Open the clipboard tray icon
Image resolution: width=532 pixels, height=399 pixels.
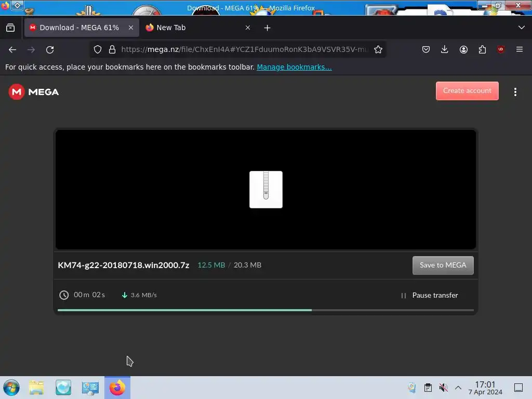(428, 388)
